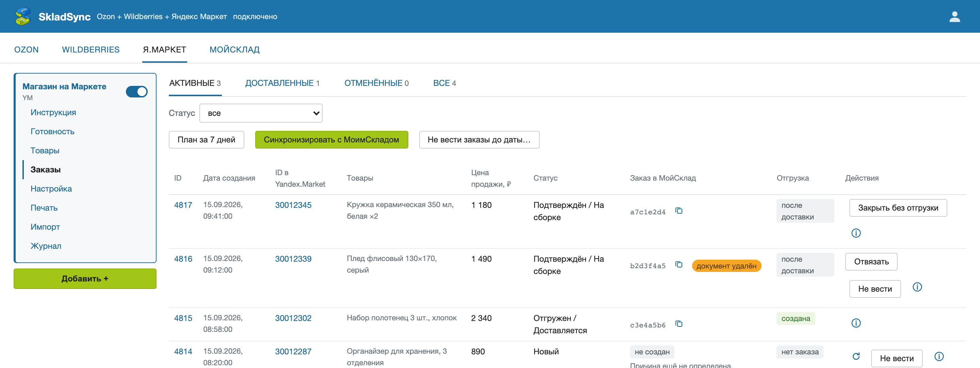Show info icon for order 4816
980x368 pixels.
(917, 287)
